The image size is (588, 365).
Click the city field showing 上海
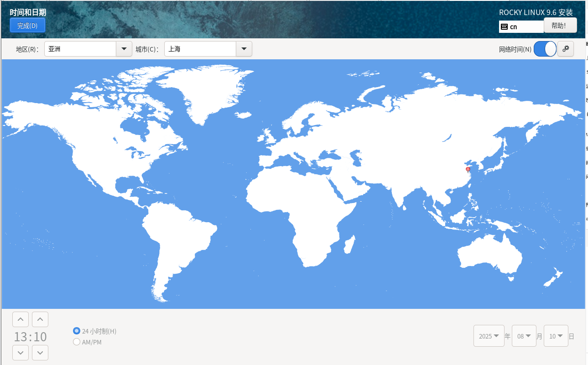click(x=200, y=49)
